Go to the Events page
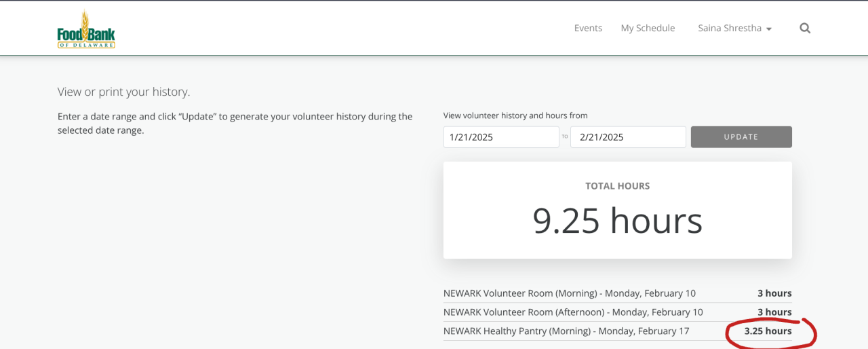Screen dimensions: 868x349 tap(588, 29)
